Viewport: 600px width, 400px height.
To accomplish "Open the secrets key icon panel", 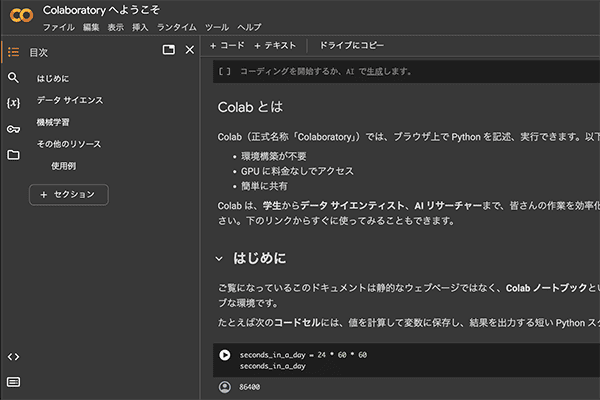I will tap(13, 129).
